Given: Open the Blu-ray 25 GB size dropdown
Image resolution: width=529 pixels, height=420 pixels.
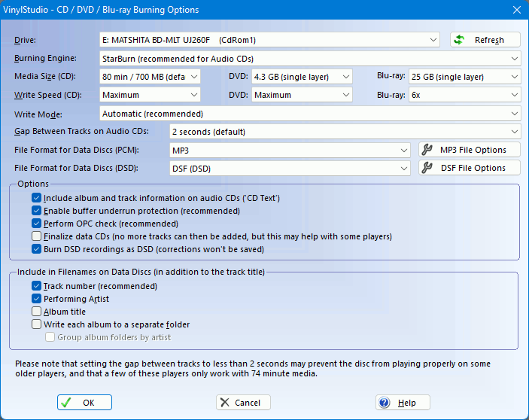Looking at the screenshot, I should coord(464,77).
